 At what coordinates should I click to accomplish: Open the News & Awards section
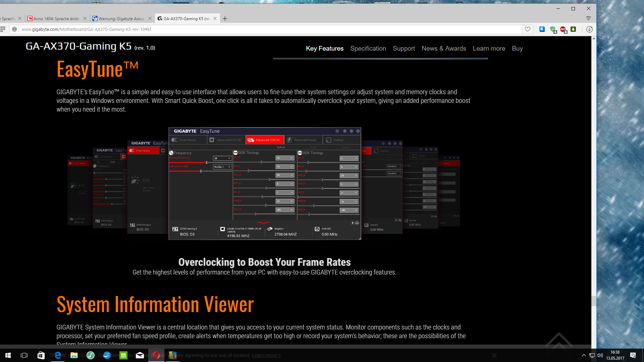pos(444,49)
